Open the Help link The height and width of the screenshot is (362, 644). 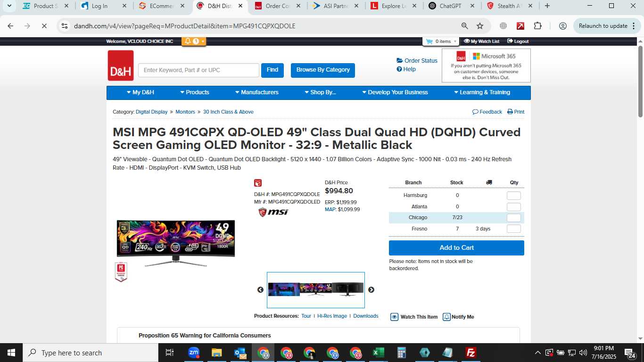point(406,69)
